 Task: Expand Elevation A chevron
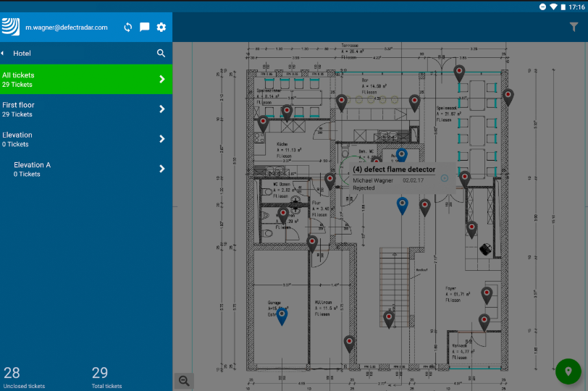162,169
